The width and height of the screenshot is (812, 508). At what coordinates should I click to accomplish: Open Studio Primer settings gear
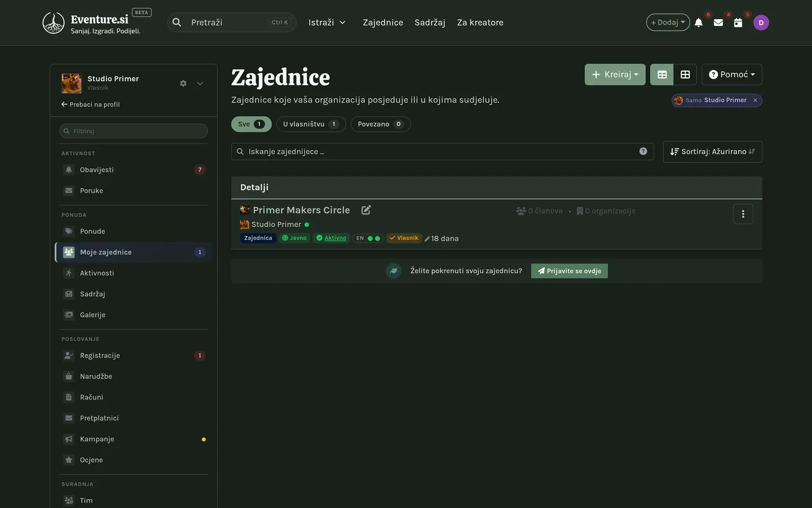tap(183, 83)
